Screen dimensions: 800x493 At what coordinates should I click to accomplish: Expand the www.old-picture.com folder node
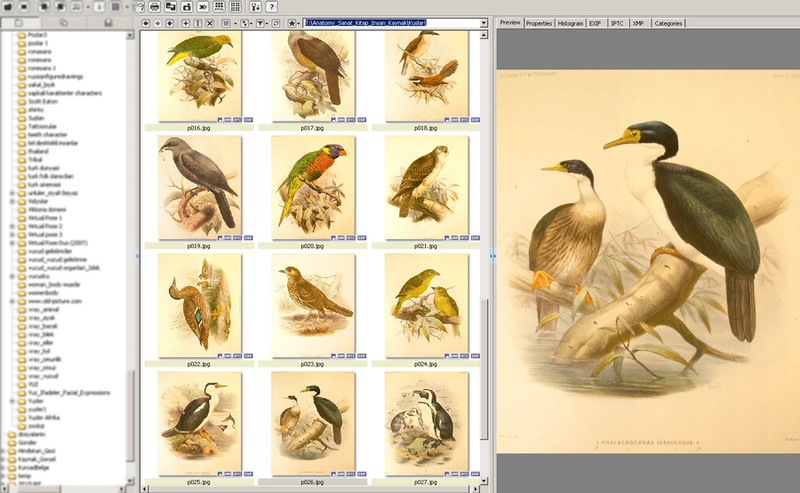coord(12,300)
